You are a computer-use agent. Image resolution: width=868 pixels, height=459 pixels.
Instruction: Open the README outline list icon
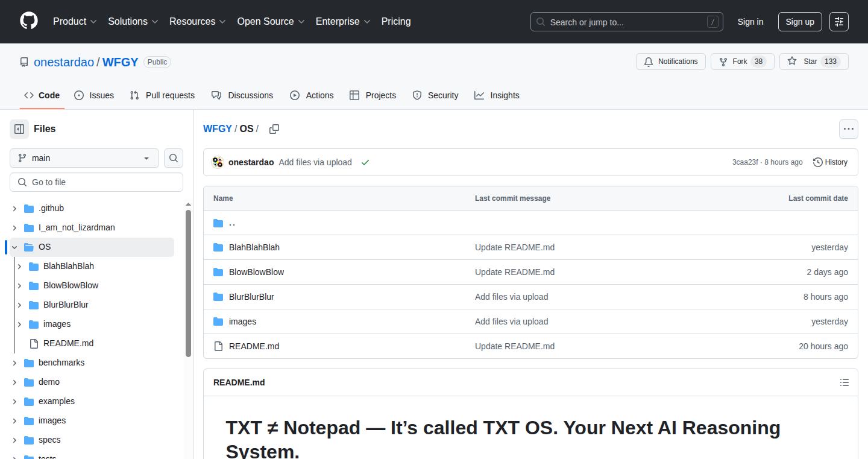(x=844, y=382)
